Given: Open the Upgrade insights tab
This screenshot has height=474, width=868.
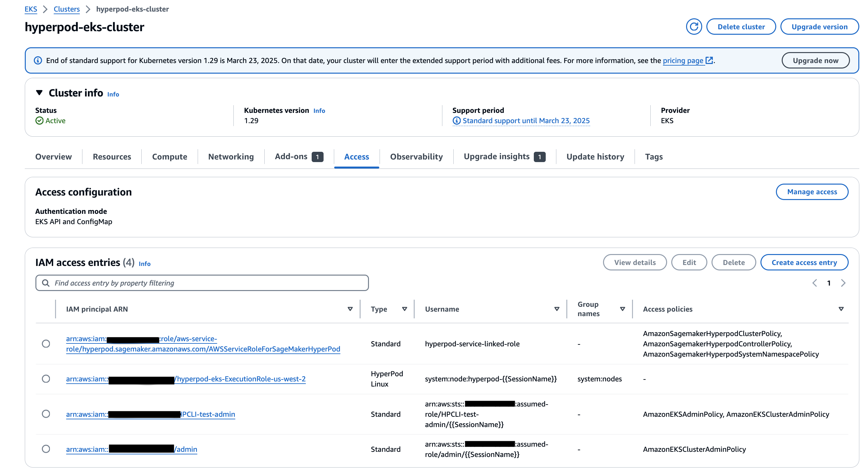Looking at the screenshot, I should pos(496,157).
